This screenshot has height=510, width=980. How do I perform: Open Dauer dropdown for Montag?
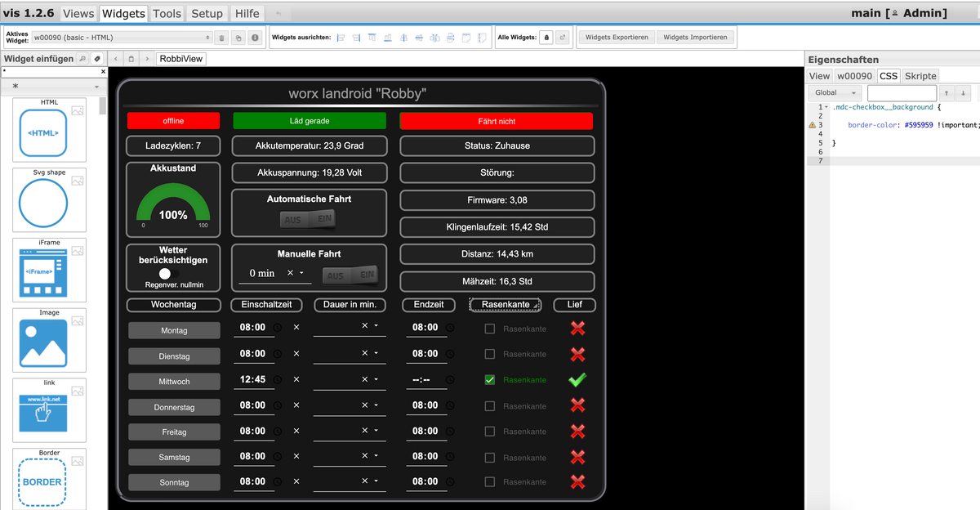pyautogui.click(x=376, y=327)
